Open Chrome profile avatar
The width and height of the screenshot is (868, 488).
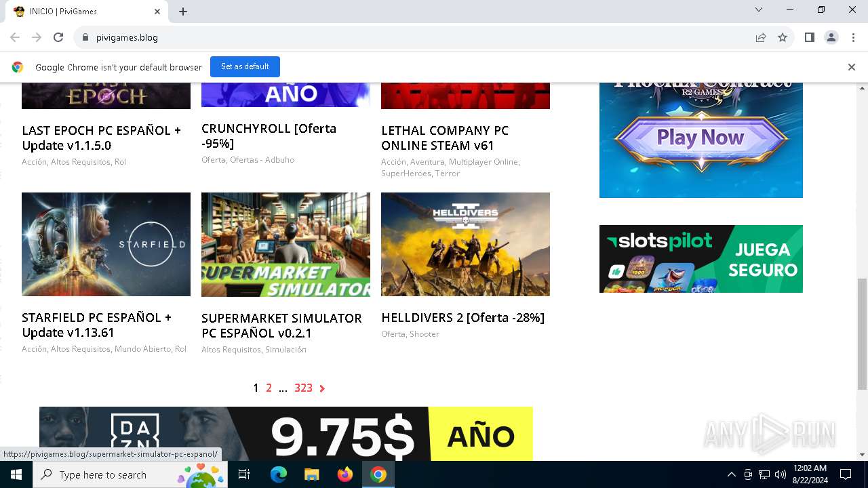point(831,37)
